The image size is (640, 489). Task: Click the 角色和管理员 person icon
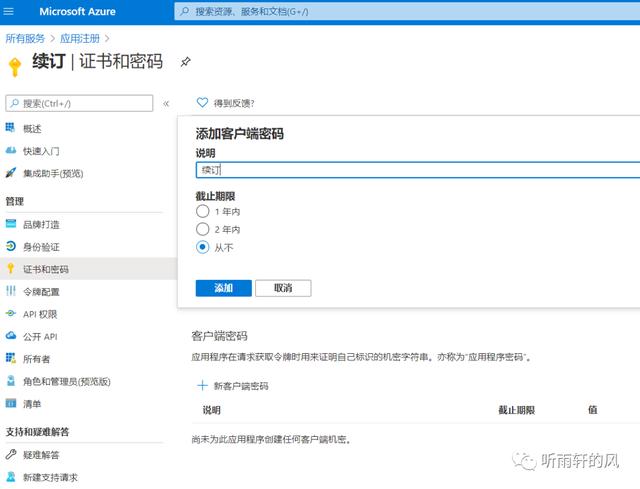click(x=11, y=380)
